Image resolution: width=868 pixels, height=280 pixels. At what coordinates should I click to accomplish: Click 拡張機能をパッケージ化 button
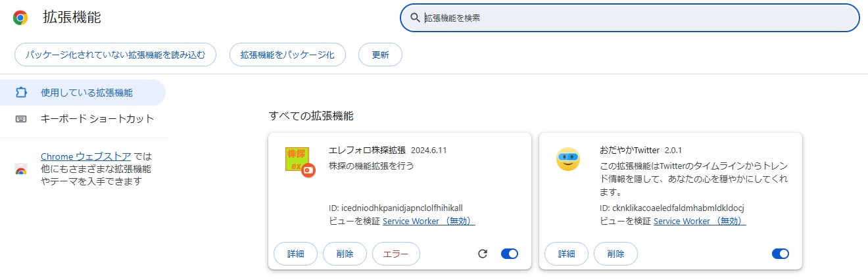(287, 55)
